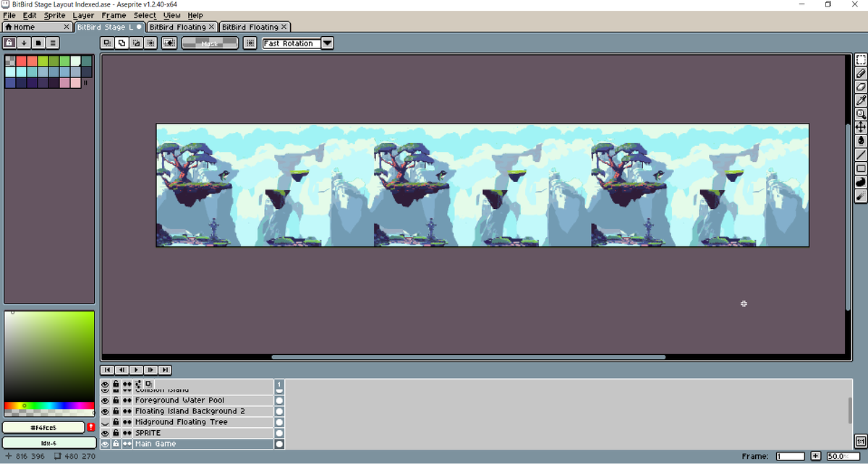Viewport: 868px width, 464px height.
Task: Click the #f4fce5 foreground color button
Action: point(43,428)
